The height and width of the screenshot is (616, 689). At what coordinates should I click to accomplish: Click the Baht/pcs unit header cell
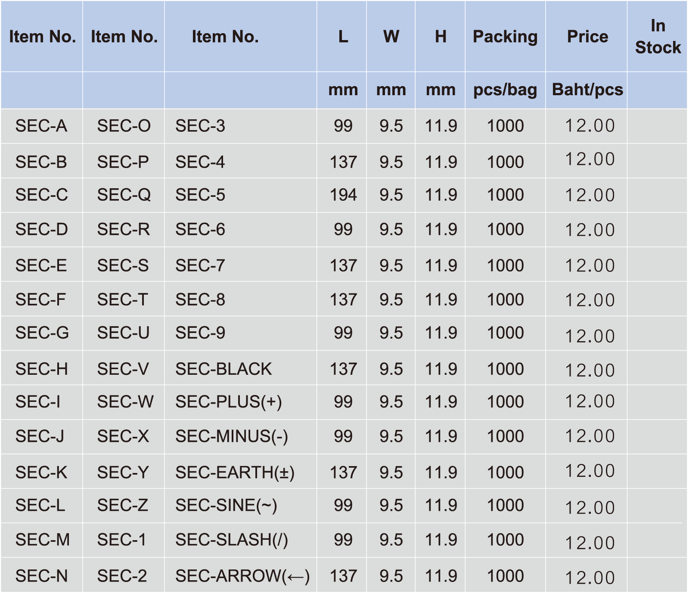[x=587, y=90]
